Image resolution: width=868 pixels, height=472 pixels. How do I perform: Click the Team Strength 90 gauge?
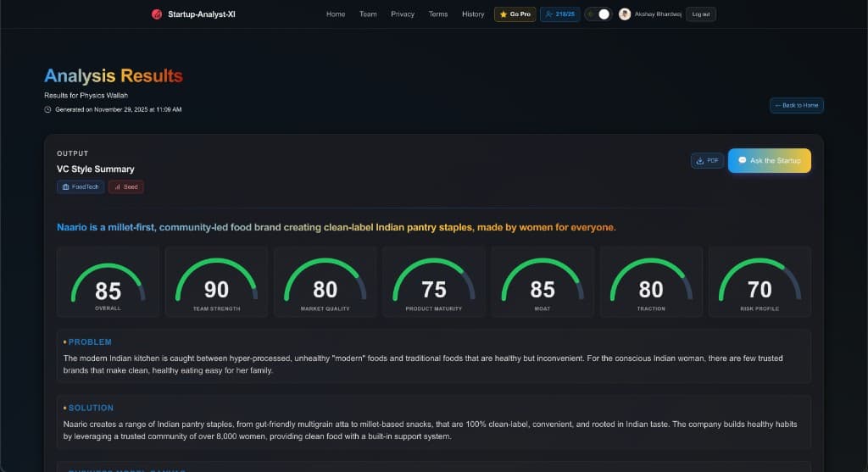point(216,282)
